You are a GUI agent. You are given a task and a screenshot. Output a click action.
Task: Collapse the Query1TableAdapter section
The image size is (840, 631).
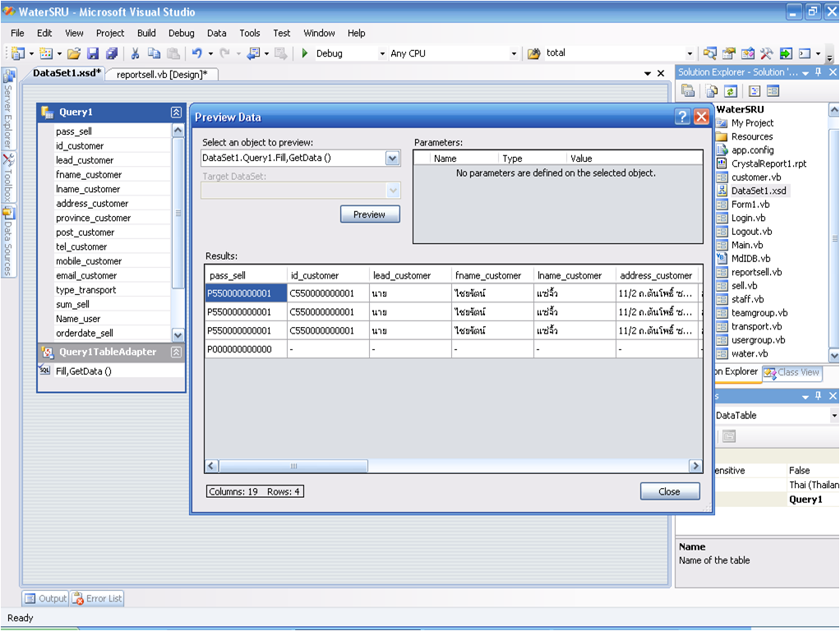tap(176, 352)
